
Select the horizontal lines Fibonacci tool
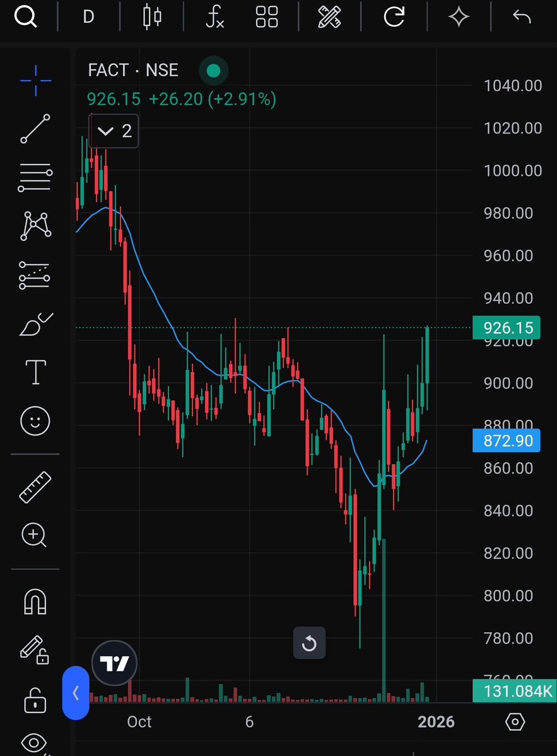tap(35, 177)
